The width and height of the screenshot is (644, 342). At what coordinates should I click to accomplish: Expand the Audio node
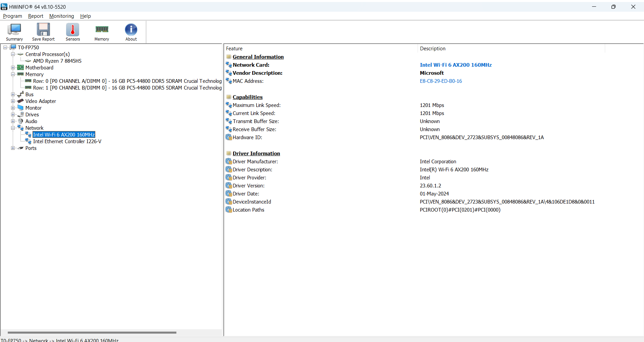13,121
